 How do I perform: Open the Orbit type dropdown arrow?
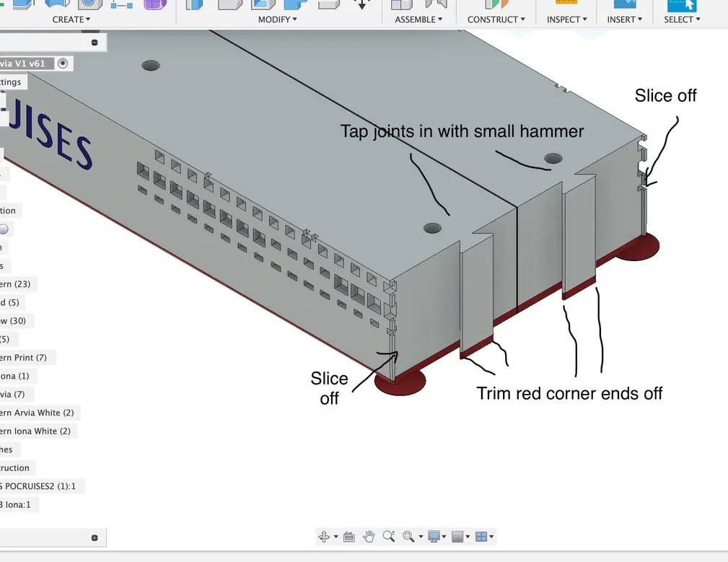336,537
